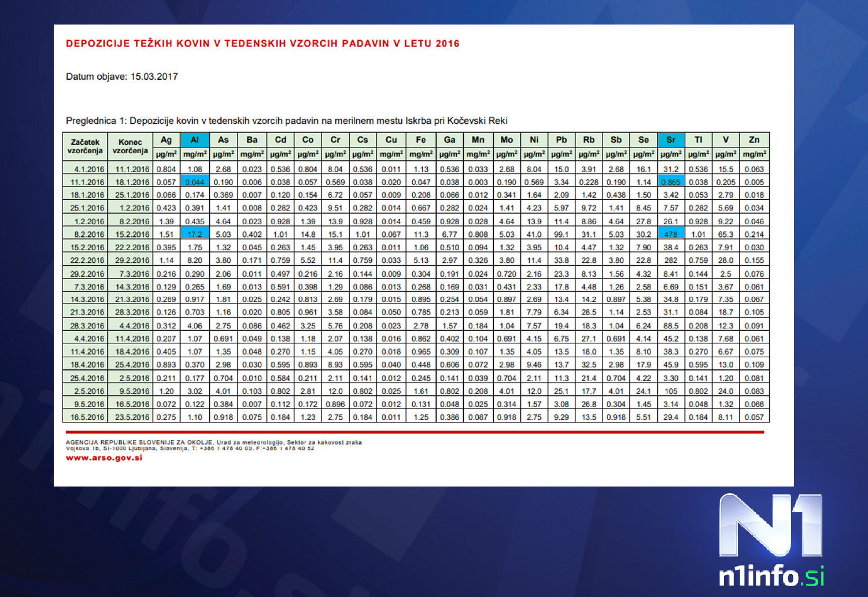Select the Konec vzorčenja column header

(130, 146)
